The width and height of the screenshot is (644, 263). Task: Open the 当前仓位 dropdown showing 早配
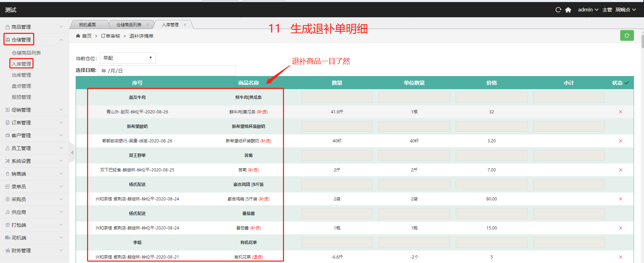tap(127, 58)
